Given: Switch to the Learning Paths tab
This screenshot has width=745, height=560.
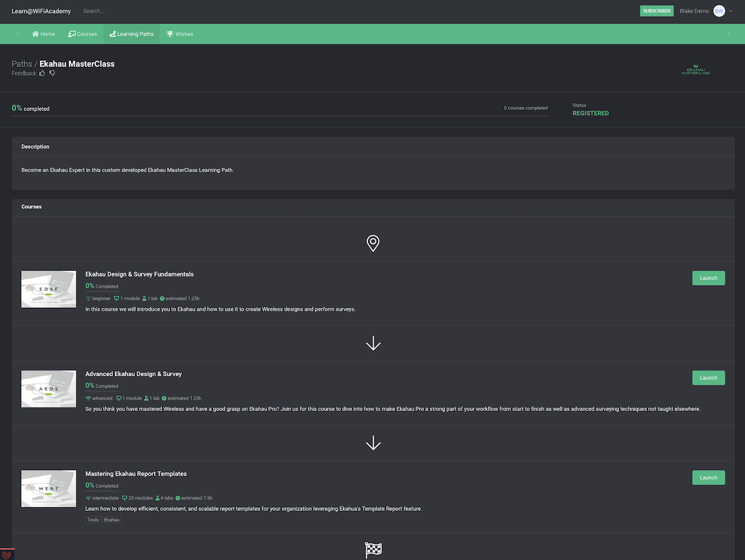Looking at the screenshot, I should point(131,34).
